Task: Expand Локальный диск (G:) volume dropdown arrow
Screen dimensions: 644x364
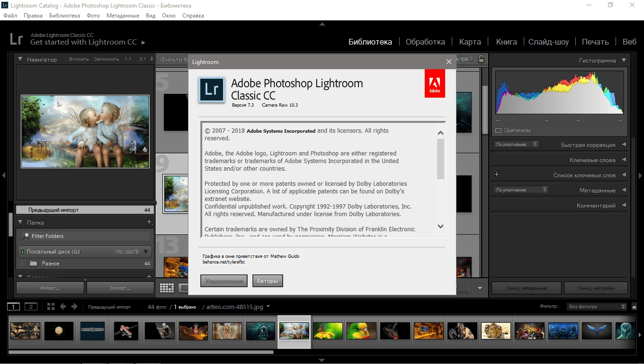Action: click(x=146, y=252)
